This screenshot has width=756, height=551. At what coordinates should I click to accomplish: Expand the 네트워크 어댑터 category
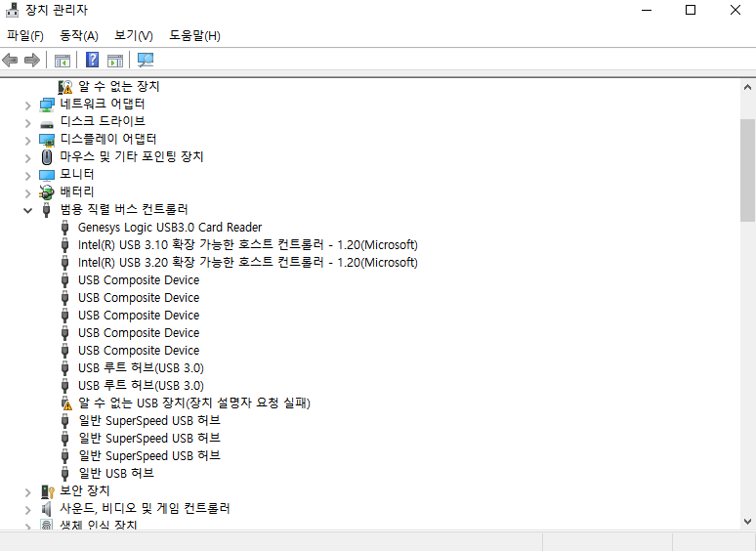[28, 106]
